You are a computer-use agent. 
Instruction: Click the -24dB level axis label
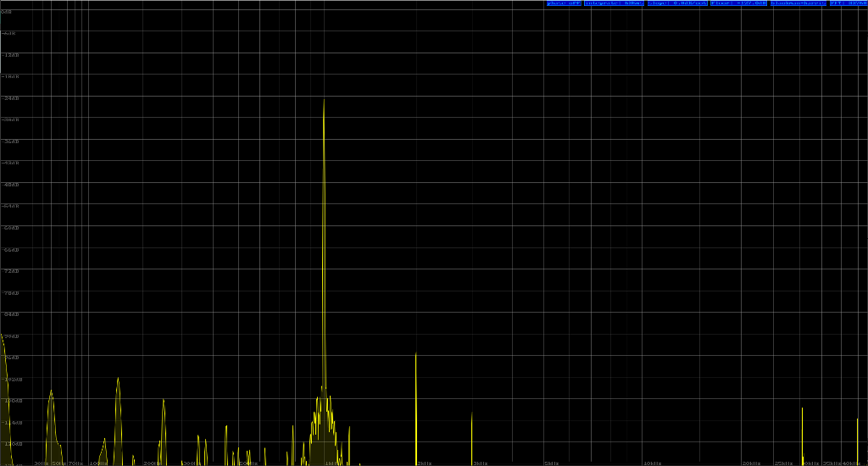point(10,98)
